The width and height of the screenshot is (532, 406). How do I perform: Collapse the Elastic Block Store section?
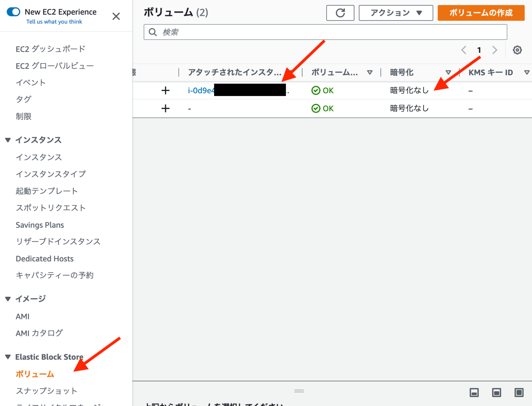8,356
